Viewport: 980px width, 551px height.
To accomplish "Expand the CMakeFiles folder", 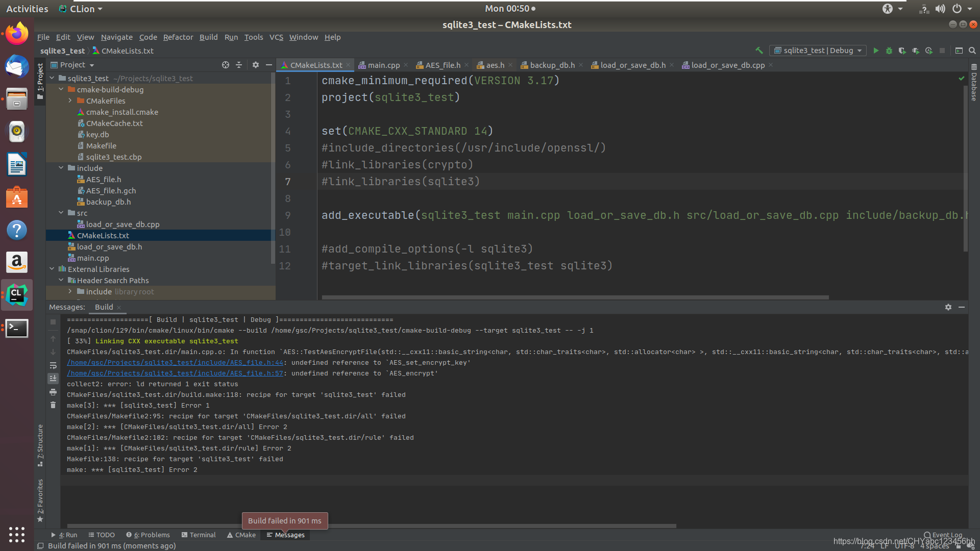I will [x=70, y=101].
